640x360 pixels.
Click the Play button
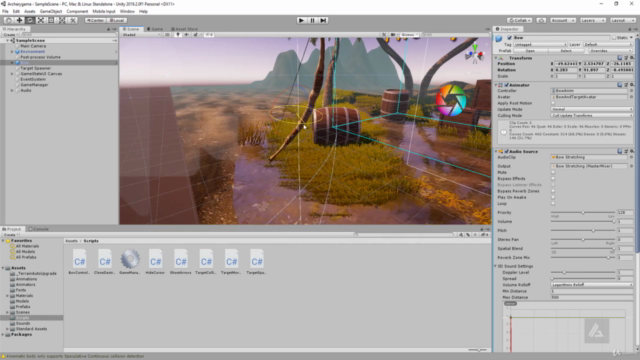tap(301, 20)
